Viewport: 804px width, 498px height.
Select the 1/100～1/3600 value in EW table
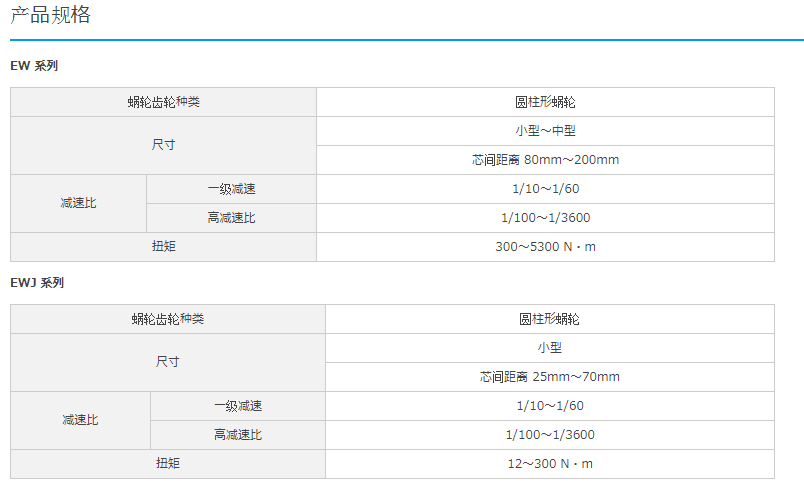point(545,218)
